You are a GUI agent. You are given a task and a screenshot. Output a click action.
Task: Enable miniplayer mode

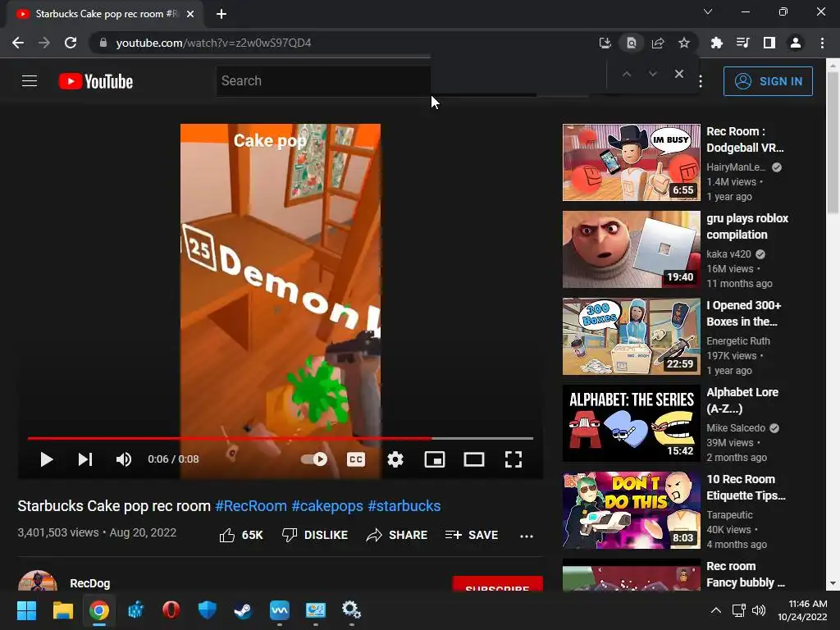(x=435, y=459)
